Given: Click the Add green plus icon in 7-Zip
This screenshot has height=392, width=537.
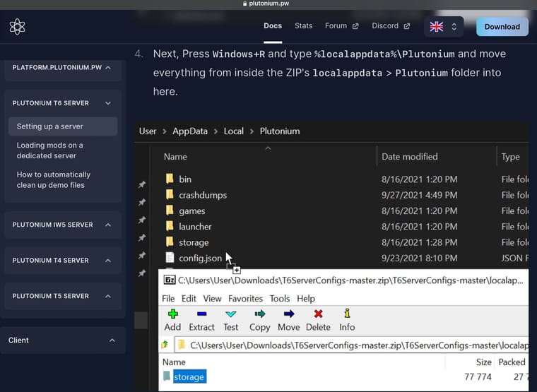Looking at the screenshot, I should point(172,314).
